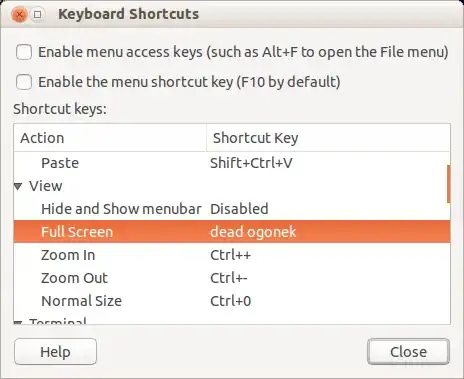The height and width of the screenshot is (379, 464).
Task: Select the Zoom In action row
Action: point(232,255)
